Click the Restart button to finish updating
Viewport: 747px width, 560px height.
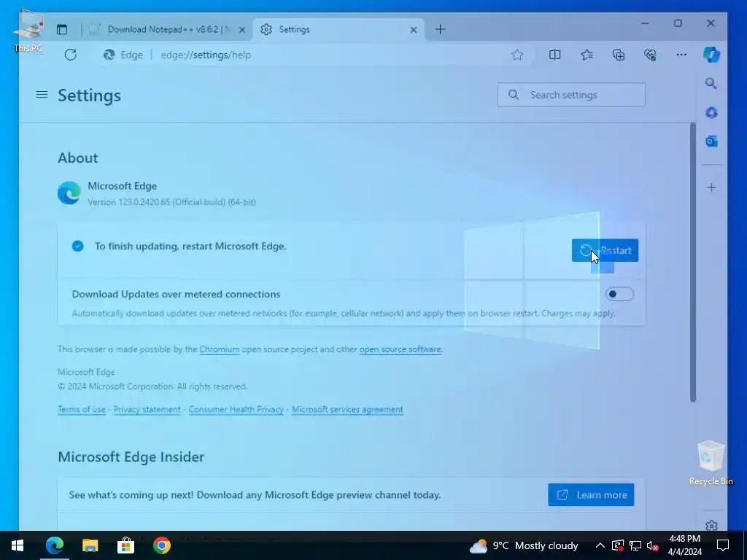pos(605,251)
